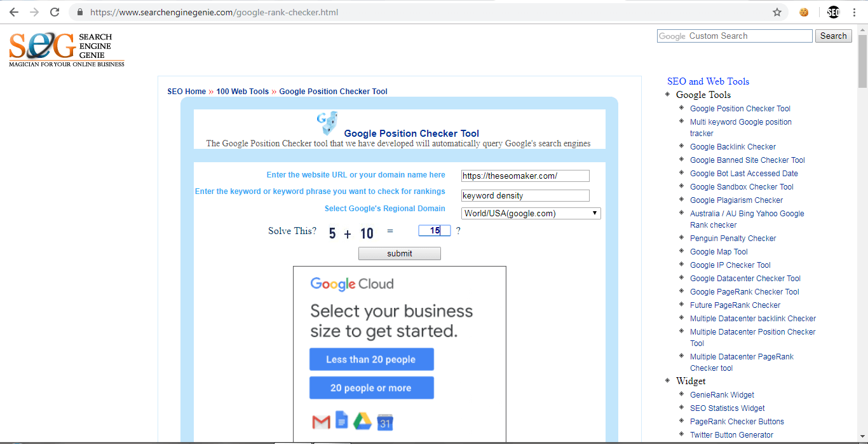868x444 pixels.
Task: Click the captcha answer field
Action: [435, 231]
